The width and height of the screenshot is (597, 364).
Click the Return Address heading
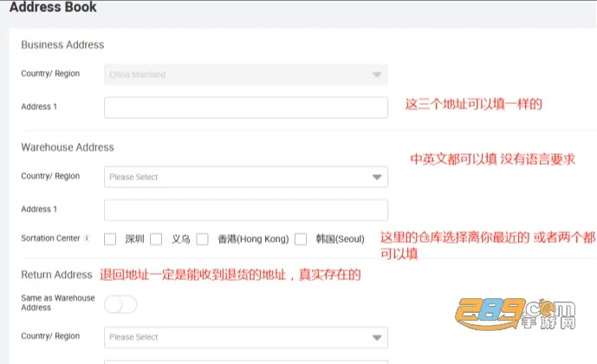pos(56,275)
